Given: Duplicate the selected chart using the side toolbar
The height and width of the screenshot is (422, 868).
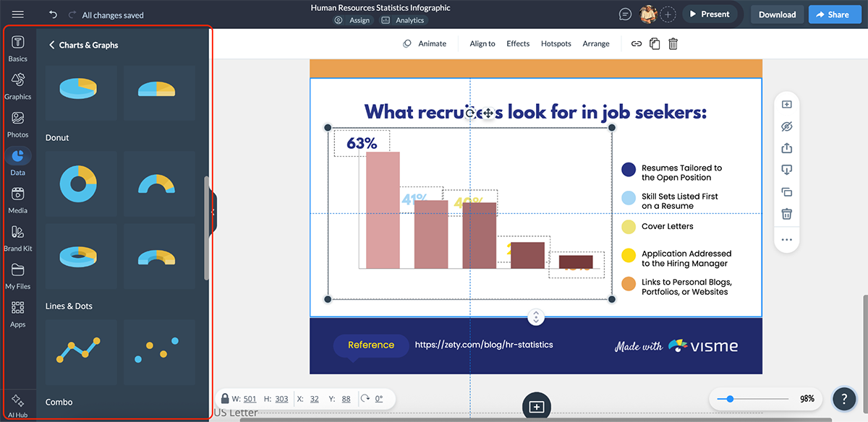Looking at the screenshot, I should click(786, 192).
